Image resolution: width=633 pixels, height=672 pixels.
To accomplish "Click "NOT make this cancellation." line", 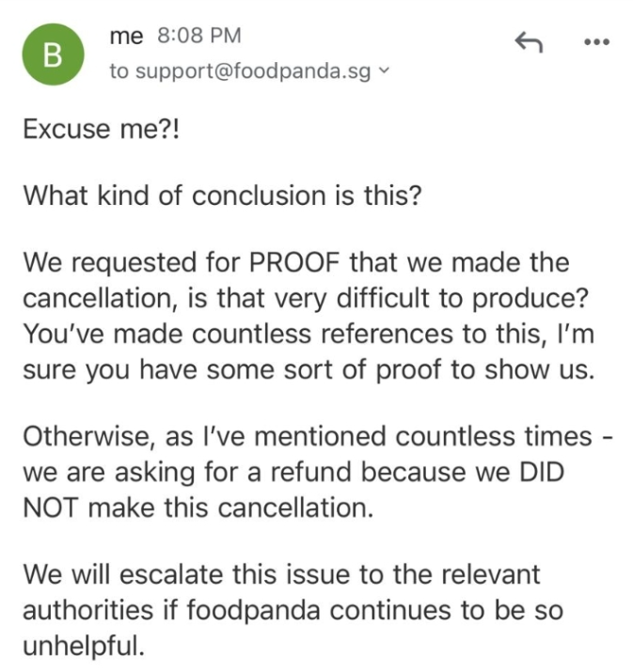I will pos(198,508).
